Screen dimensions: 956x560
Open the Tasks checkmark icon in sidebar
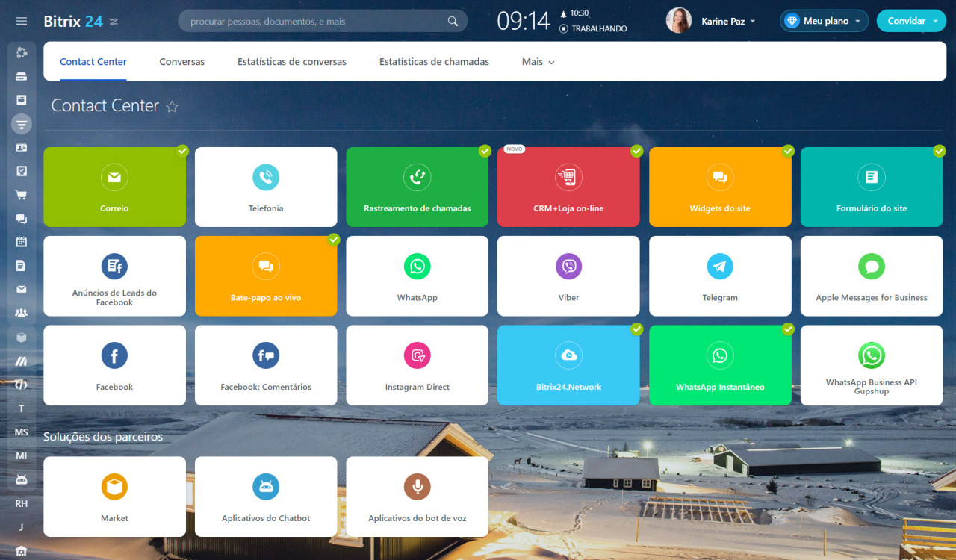[22, 171]
